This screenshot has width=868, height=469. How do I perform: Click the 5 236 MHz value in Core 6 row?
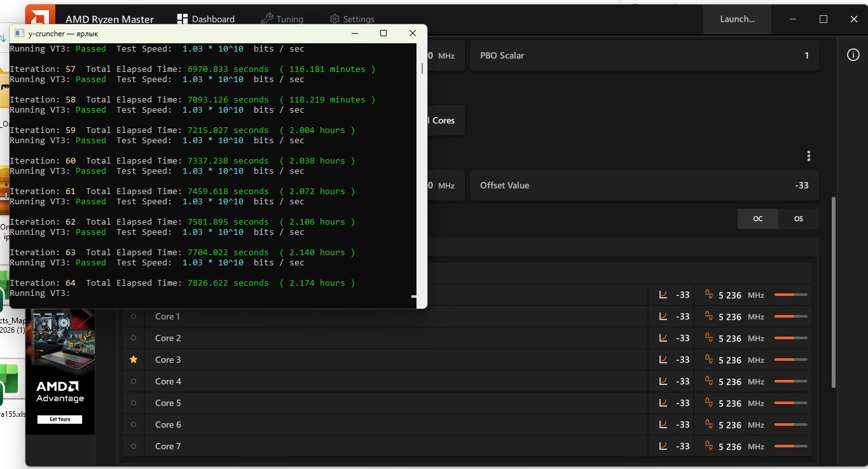pyautogui.click(x=741, y=425)
